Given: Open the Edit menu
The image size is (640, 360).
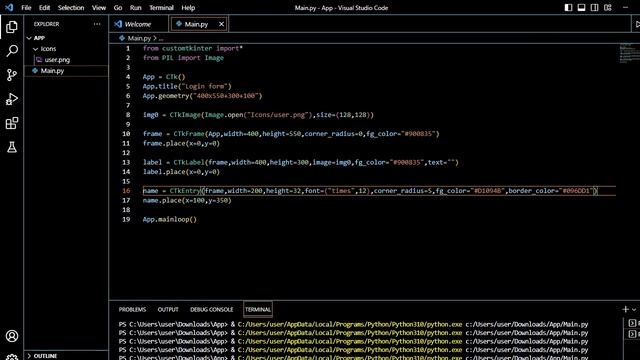Looking at the screenshot, I should (x=44, y=7).
